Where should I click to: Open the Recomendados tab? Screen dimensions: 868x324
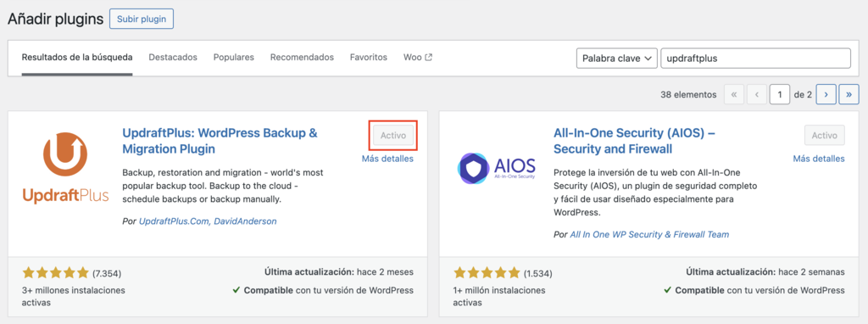[302, 57]
